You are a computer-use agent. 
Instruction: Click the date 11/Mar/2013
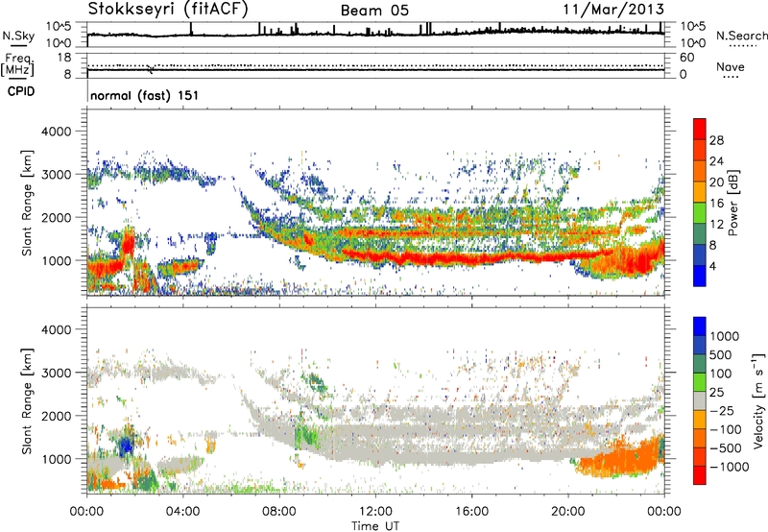click(613, 10)
